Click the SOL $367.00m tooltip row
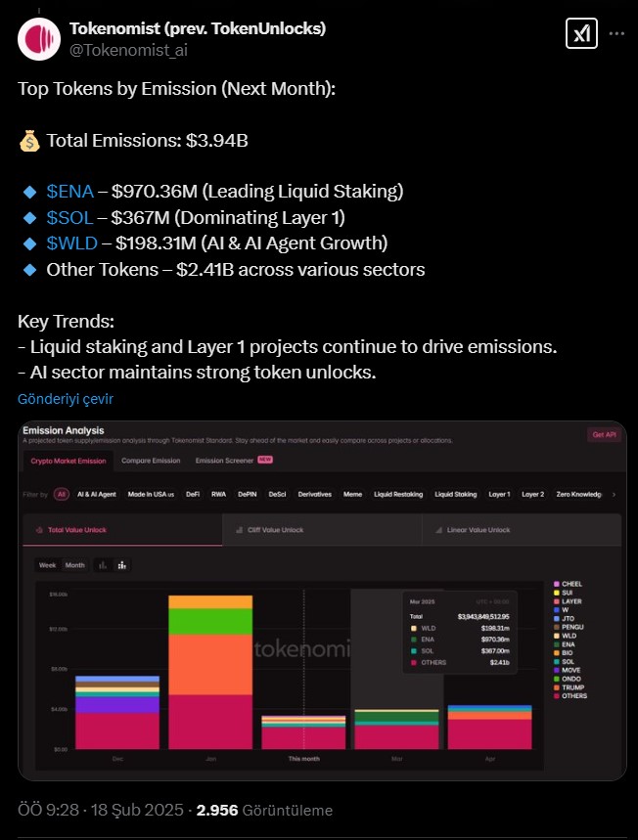Image resolution: width=638 pixels, height=840 pixels. pos(460,651)
